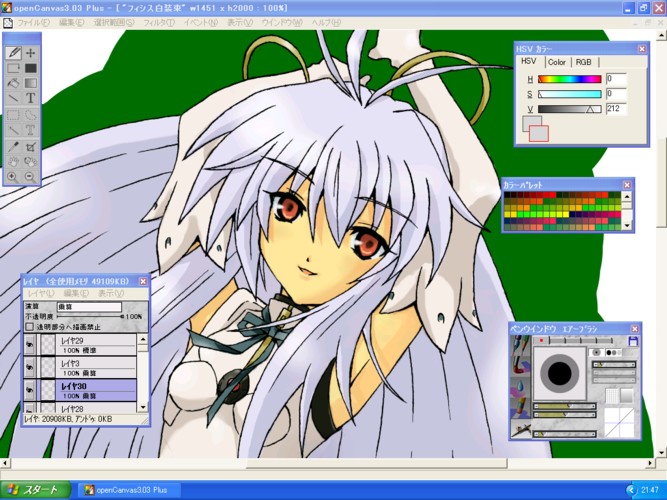The image size is (667, 500).
Task: Select layer レイヤ29 thumbnail
Action: tap(48, 345)
